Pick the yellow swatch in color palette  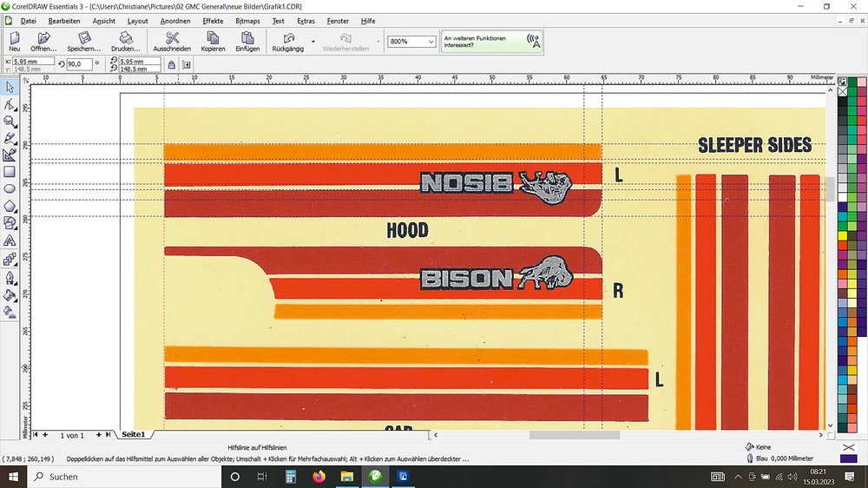[843, 235]
